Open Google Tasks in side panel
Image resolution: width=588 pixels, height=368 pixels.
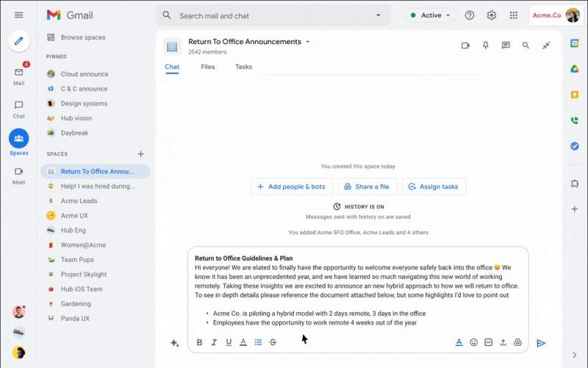[x=575, y=146]
